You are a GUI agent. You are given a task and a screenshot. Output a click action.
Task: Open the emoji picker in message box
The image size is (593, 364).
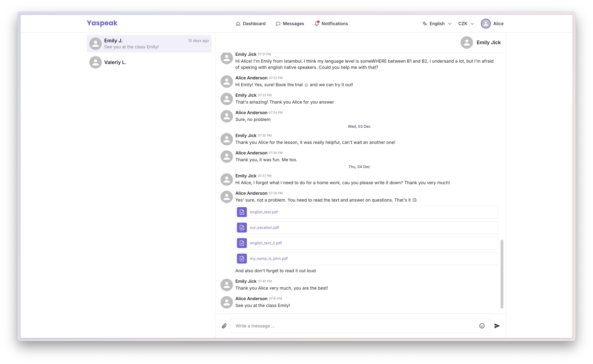[x=482, y=326]
